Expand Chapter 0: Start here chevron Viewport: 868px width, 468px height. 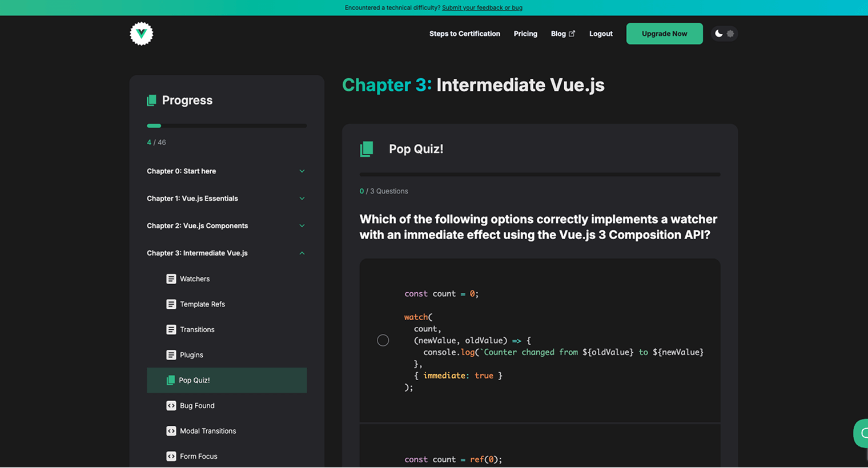tap(302, 171)
